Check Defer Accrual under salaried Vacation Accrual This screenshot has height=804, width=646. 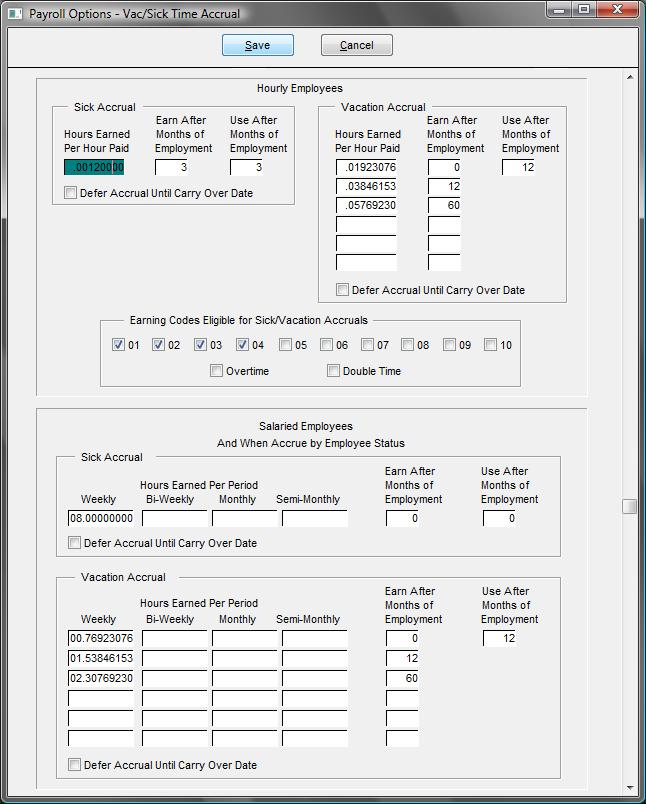point(74,765)
